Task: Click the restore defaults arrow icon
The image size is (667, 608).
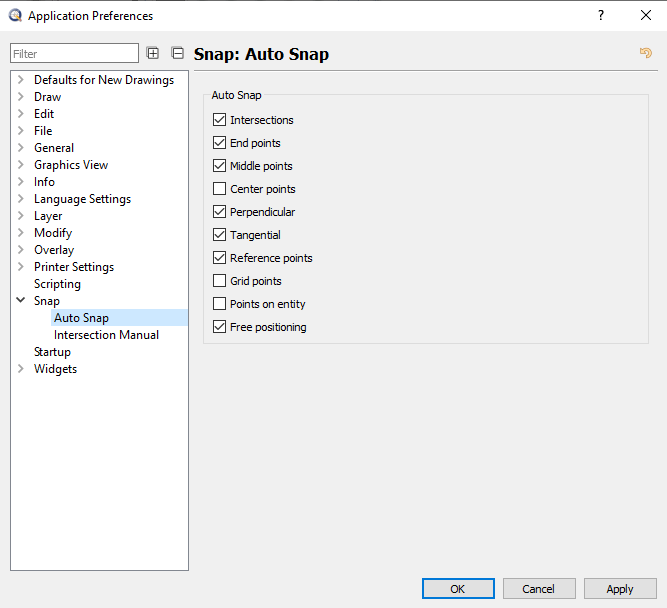Action: coord(645,53)
